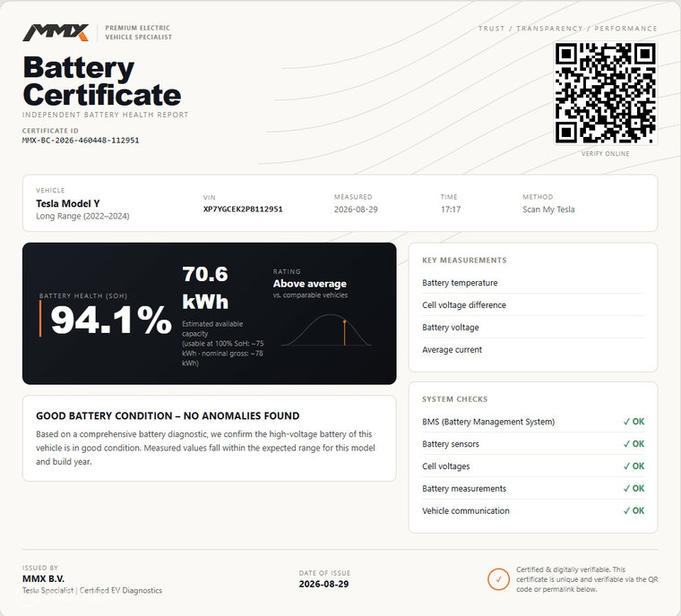Viewport: 681px width, 616px height.
Task: Click the '70.6 kWh' capacity value
Action: point(205,287)
